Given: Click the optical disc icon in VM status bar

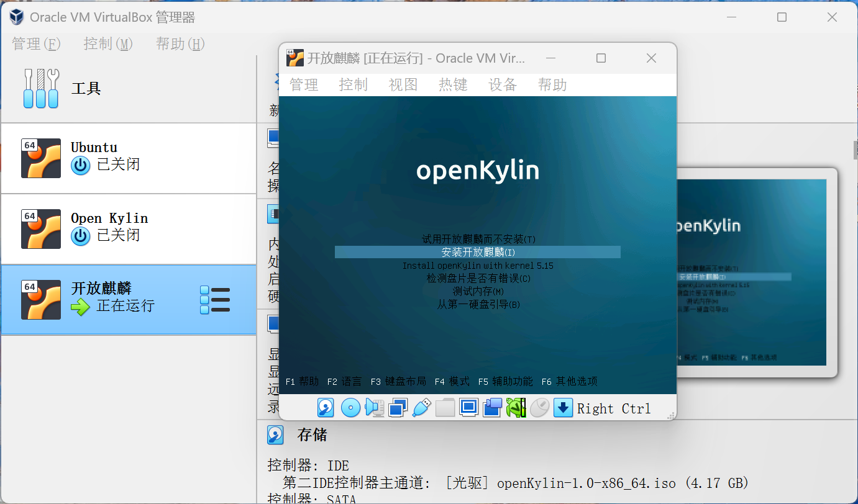Looking at the screenshot, I should [x=350, y=408].
